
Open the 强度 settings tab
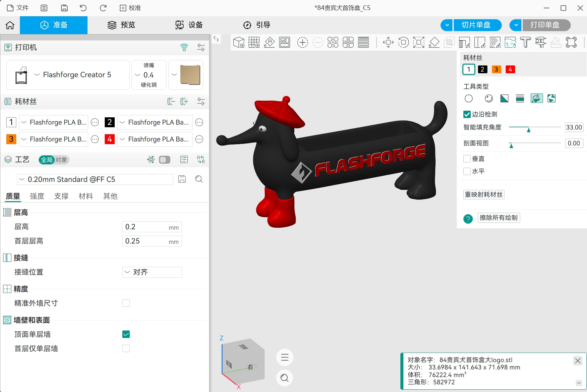coord(37,196)
